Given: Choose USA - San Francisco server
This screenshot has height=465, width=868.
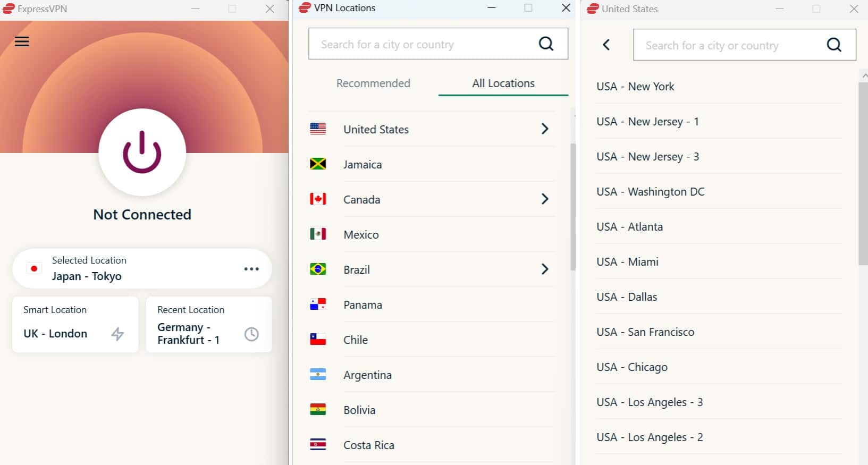Looking at the screenshot, I should [x=719, y=332].
